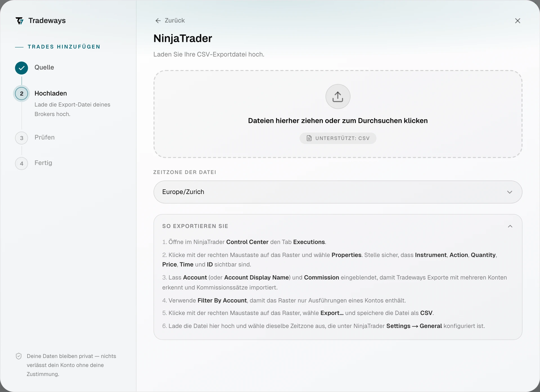Click the Tradeways logo icon
The width and height of the screenshot is (540, 392).
click(x=20, y=21)
